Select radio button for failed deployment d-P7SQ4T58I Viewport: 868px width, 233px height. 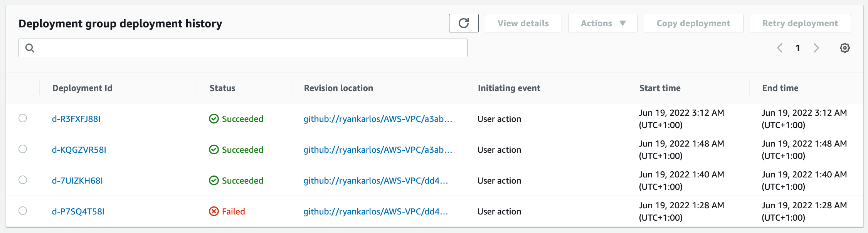click(23, 211)
